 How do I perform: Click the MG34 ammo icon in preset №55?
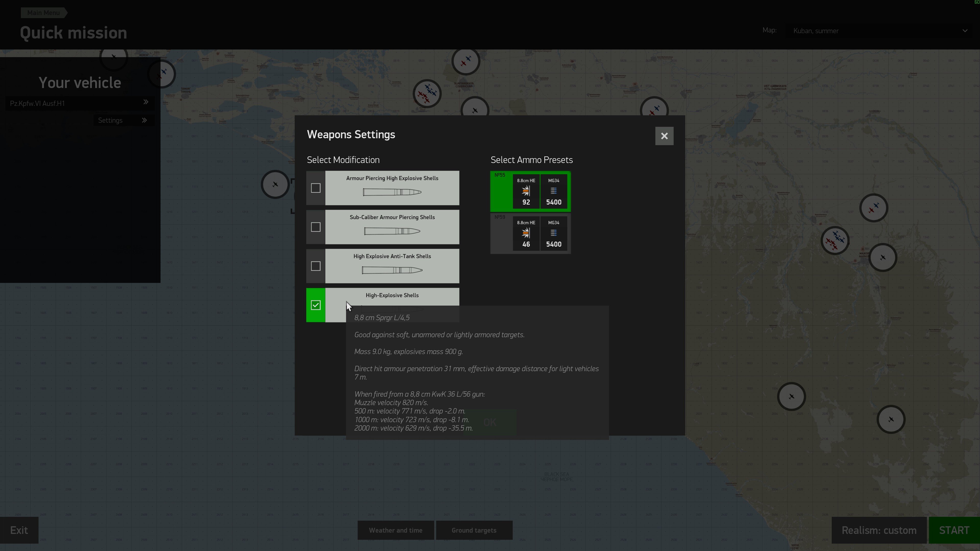(554, 191)
